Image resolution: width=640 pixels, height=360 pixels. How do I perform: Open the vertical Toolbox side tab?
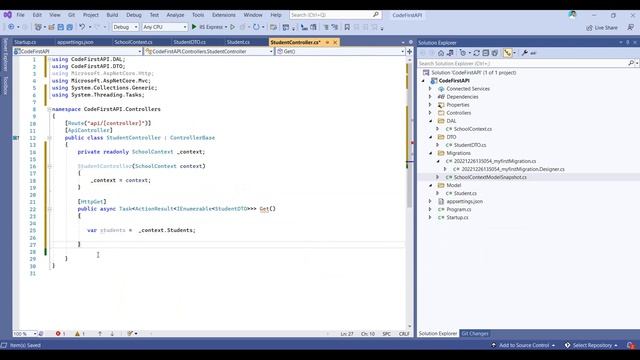tap(5, 86)
